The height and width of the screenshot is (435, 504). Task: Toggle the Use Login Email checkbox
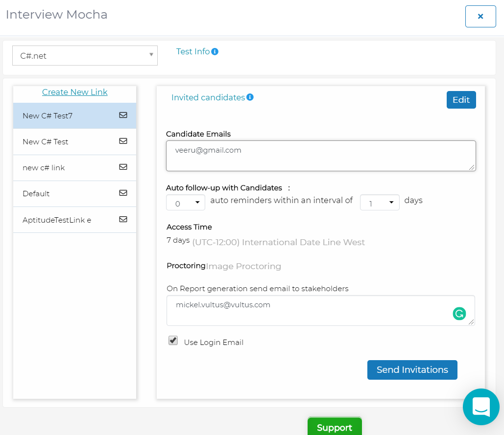point(173,340)
